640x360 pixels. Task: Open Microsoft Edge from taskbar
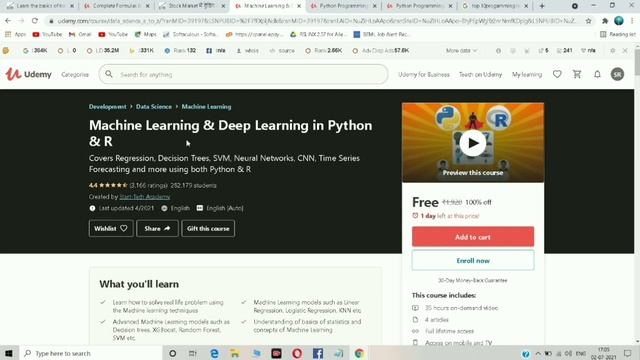click(214, 353)
